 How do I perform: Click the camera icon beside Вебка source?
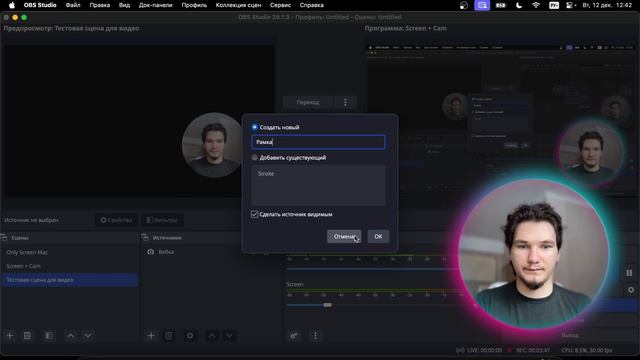(x=151, y=252)
